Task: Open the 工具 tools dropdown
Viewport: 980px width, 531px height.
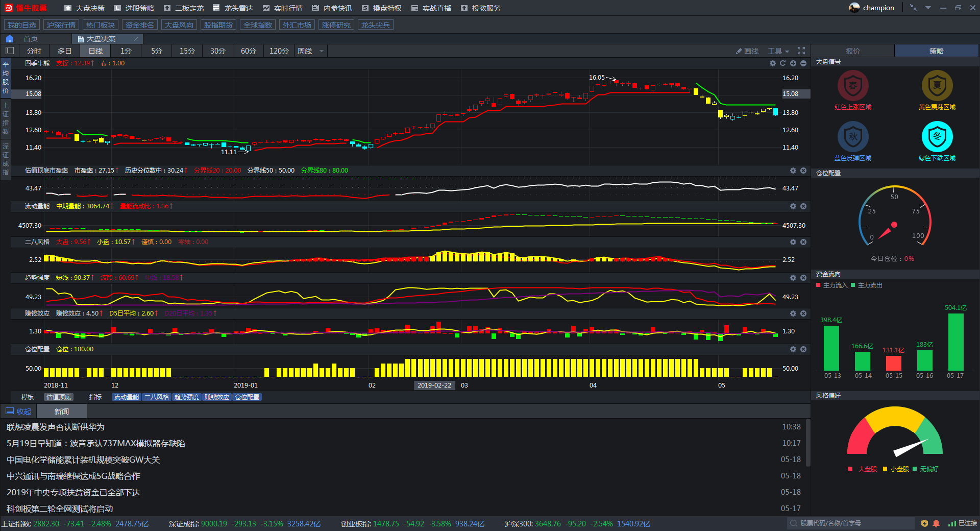Action: [778, 51]
